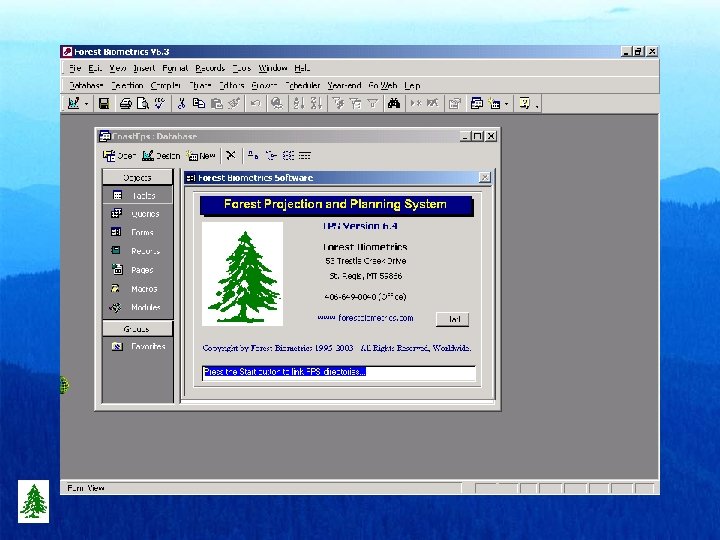Click the Cut scissors icon
The image size is (720, 540).
(x=181, y=104)
